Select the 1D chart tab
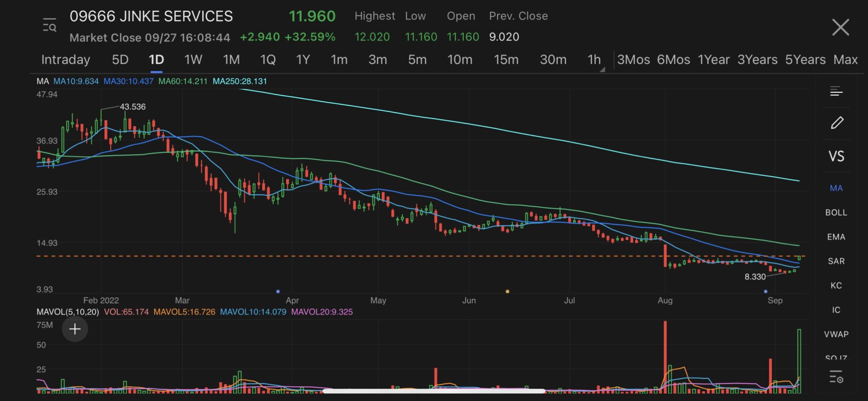This screenshot has width=868, height=401. (156, 60)
